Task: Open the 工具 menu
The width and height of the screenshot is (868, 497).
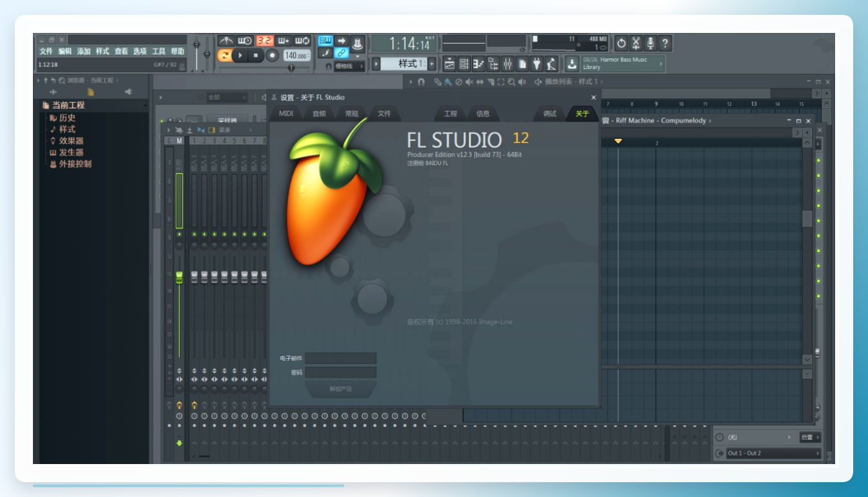Action: 159,51
